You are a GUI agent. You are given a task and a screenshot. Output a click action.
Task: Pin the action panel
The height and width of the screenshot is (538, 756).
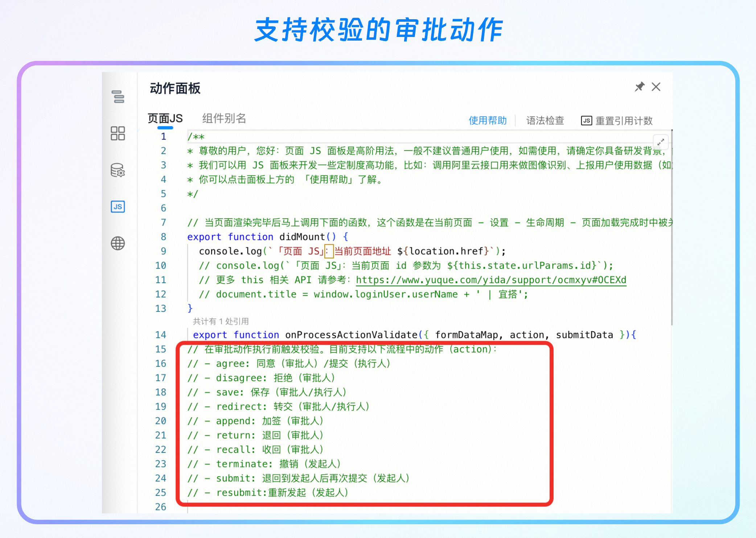pyautogui.click(x=640, y=87)
